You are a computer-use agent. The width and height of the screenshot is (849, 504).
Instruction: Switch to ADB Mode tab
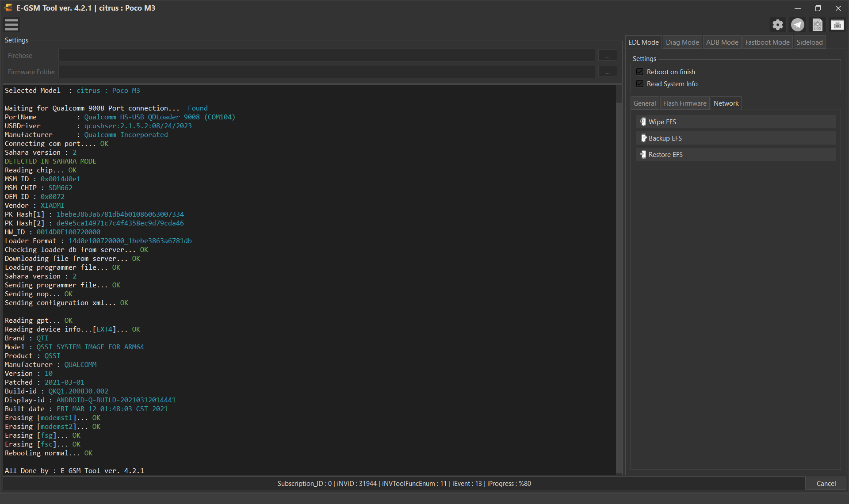722,42
